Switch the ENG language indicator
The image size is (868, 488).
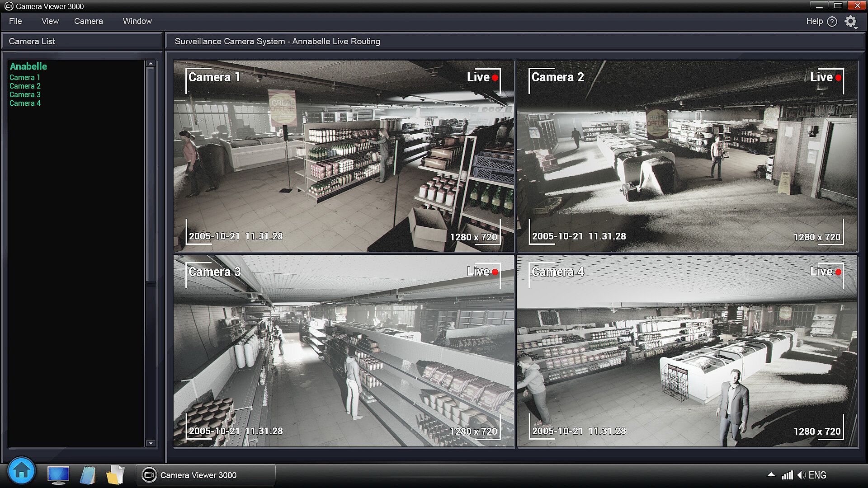[x=817, y=475]
